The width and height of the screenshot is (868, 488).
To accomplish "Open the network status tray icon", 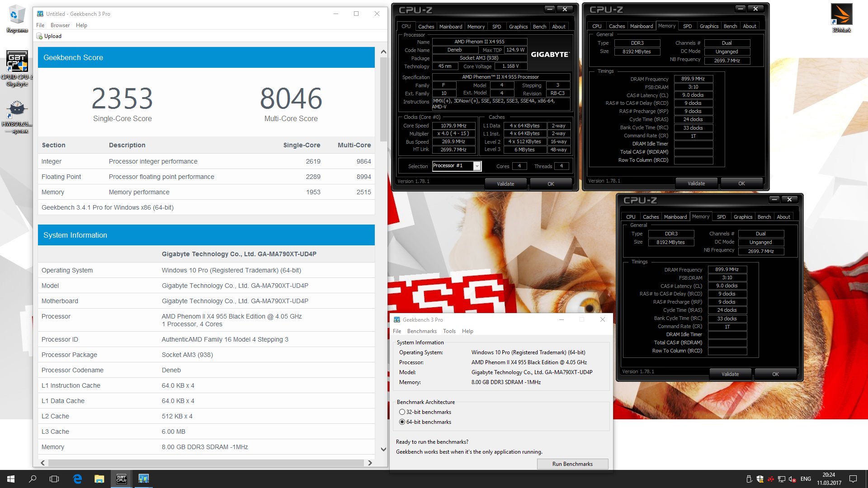I will [x=781, y=479].
